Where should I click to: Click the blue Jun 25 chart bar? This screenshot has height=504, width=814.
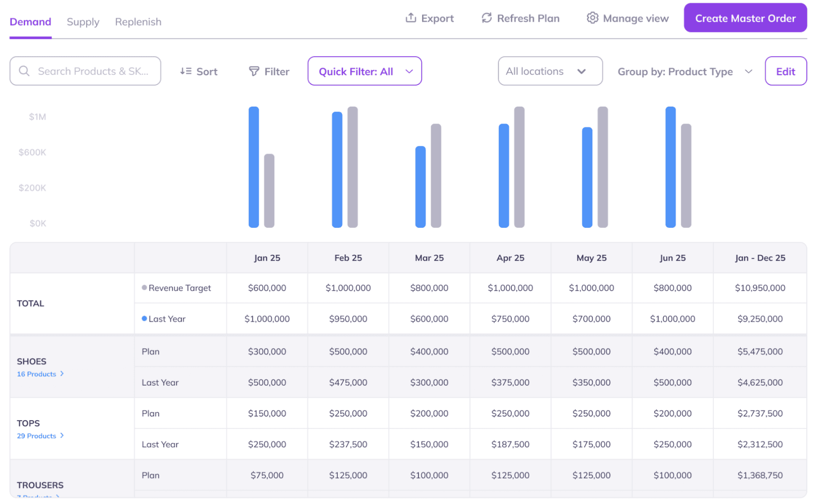[671, 167]
